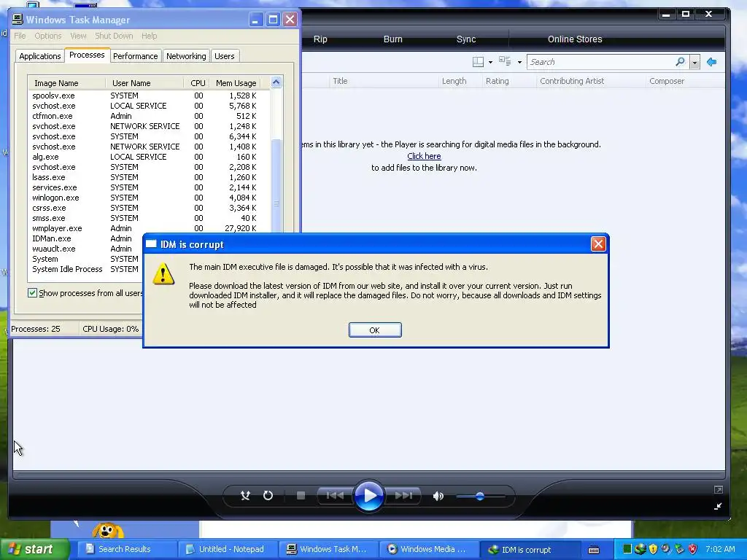This screenshot has height=560, width=747.
Task: Switch to the Networking tab in Task Manager
Action: (x=186, y=56)
